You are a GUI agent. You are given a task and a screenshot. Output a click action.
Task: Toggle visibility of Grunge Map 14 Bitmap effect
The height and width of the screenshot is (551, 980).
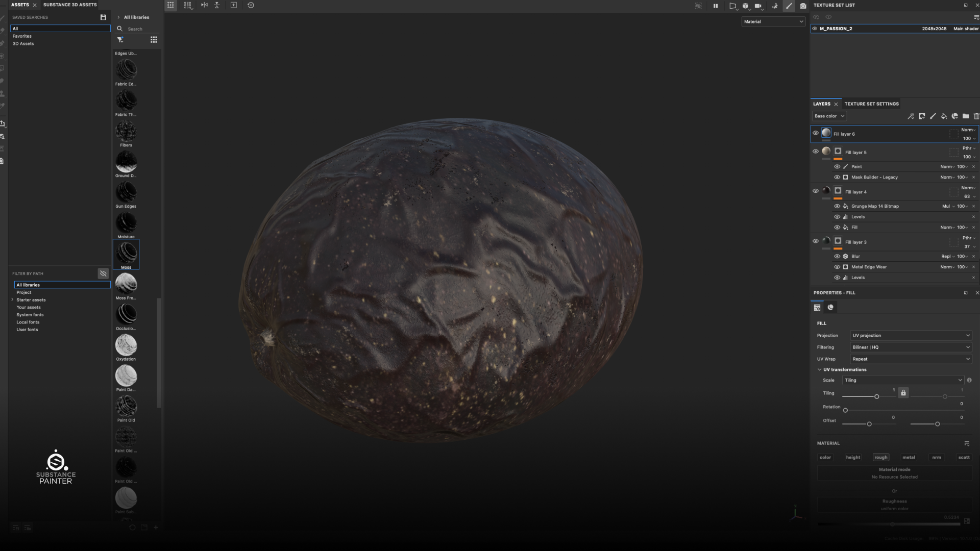click(x=837, y=206)
